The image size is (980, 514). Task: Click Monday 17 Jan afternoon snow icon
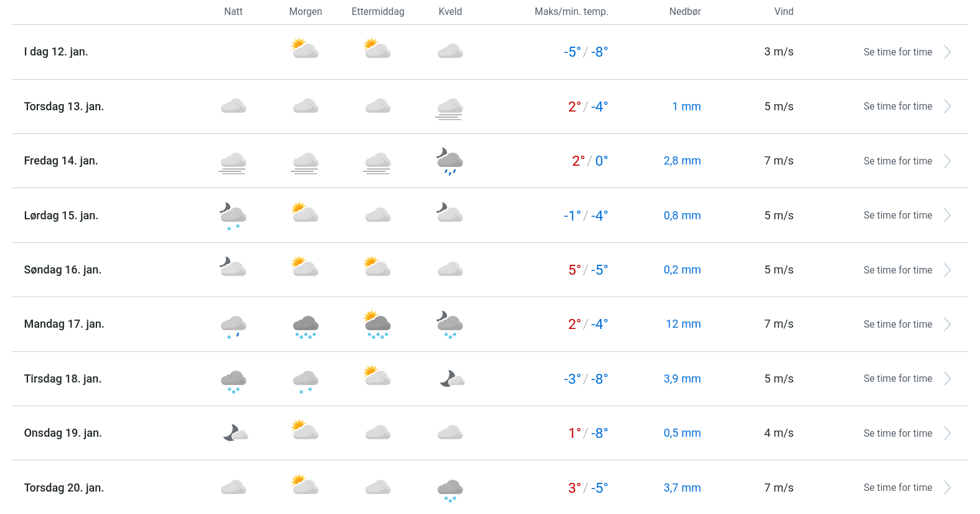[377, 324]
